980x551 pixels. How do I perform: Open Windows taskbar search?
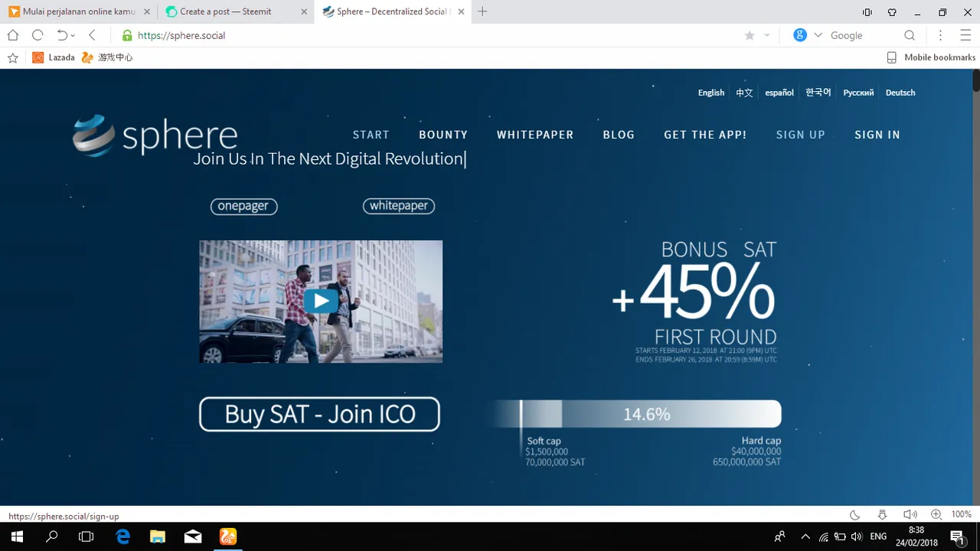tap(51, 536)
